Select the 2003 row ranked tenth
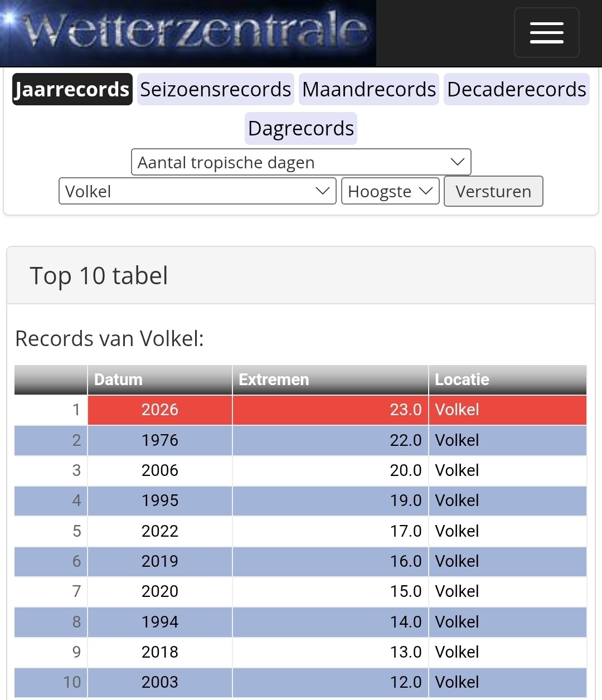Screen dimensions: 602x700 pyautogui.click(x=300, y=682)
